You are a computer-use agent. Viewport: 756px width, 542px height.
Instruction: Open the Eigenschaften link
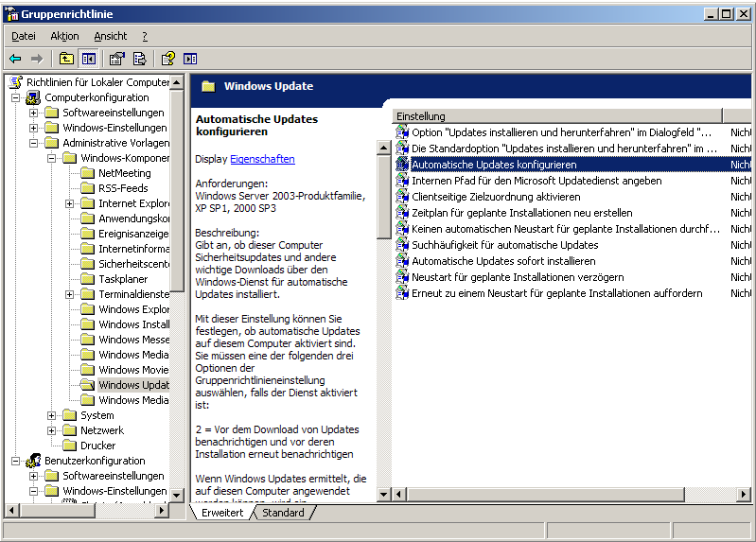pos(262,159)
